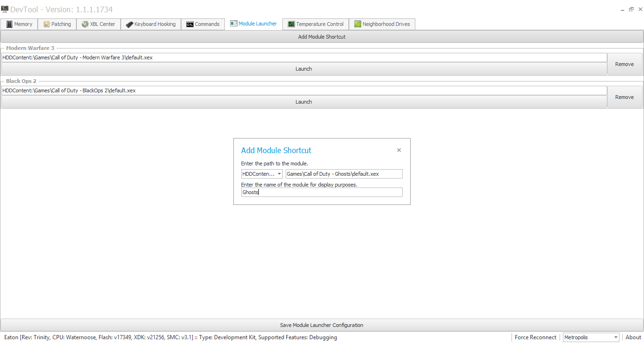Save Module Launcher Configuration

(x=322, y=325)
